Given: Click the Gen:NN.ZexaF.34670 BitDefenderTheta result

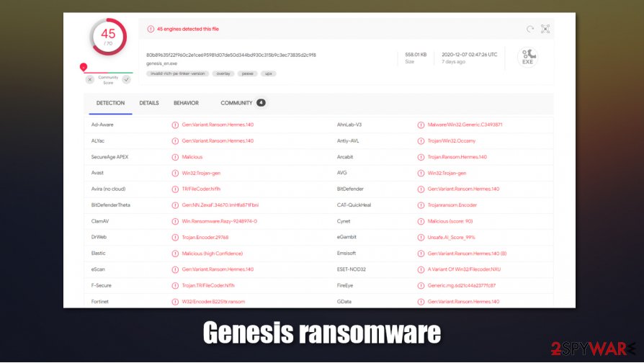Looking at the screenshot, I should (x=220, y=205).
